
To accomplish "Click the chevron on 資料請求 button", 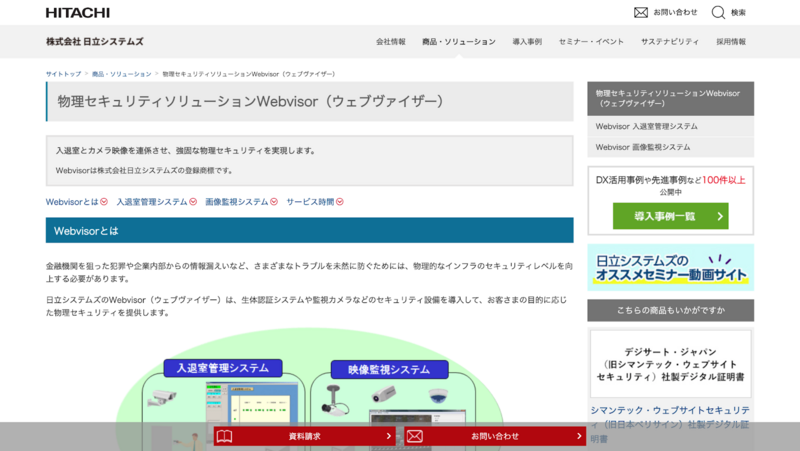I will [388, 436].
